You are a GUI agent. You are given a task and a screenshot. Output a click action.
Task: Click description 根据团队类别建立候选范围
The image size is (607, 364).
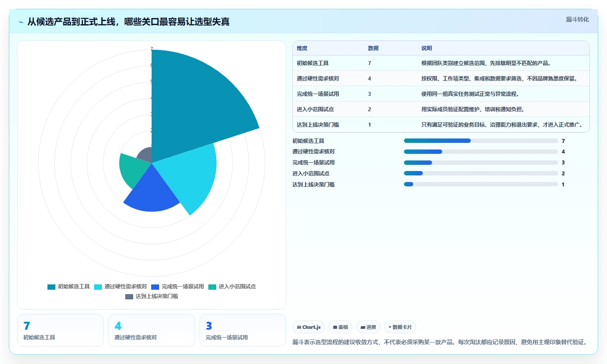486,63
